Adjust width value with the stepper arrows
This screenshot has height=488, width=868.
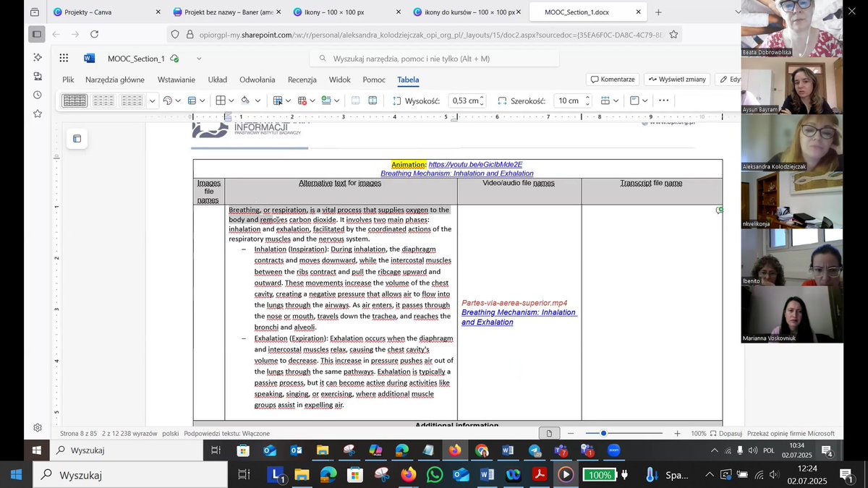(587, 101)
